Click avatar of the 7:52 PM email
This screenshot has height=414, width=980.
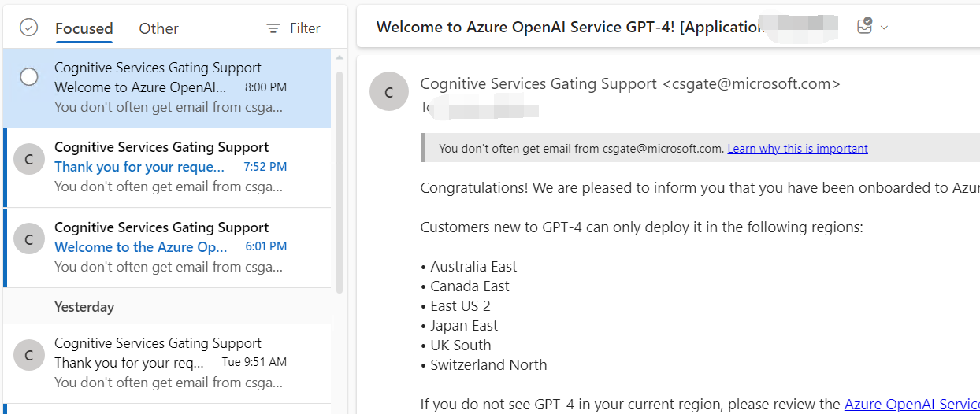click(29, 160)
